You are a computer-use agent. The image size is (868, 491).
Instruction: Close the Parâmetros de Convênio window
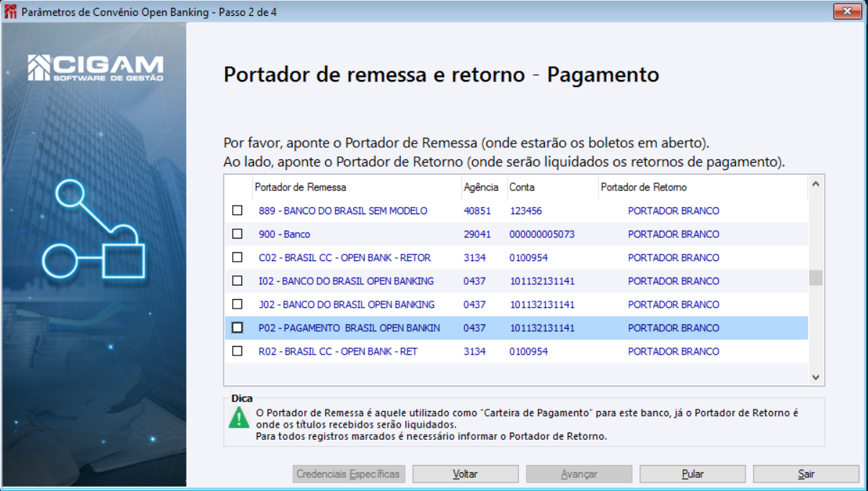pos(848,12)
